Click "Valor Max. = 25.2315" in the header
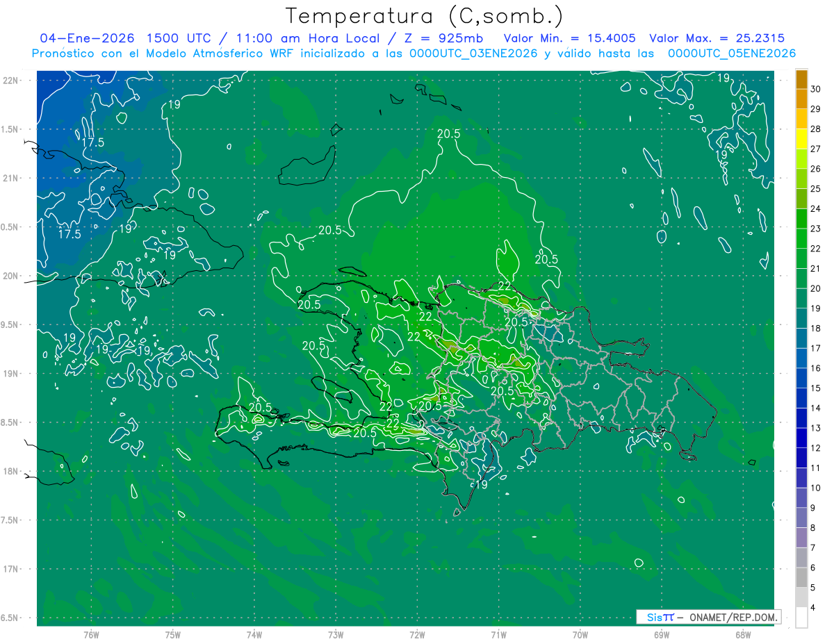The height and width of the screenshot is (644, 834). pyautogui.click(x=717, y=38)
